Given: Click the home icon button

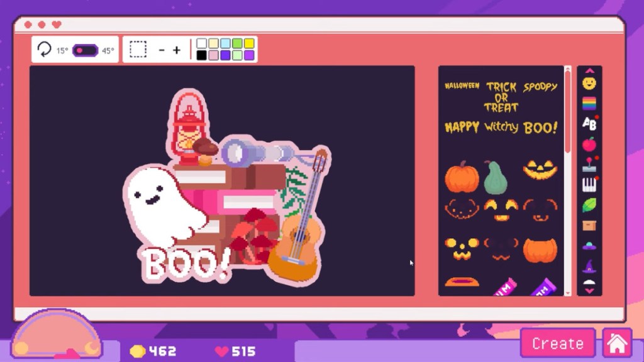Looking at the screenshot, I should click(x=617, y=343).
